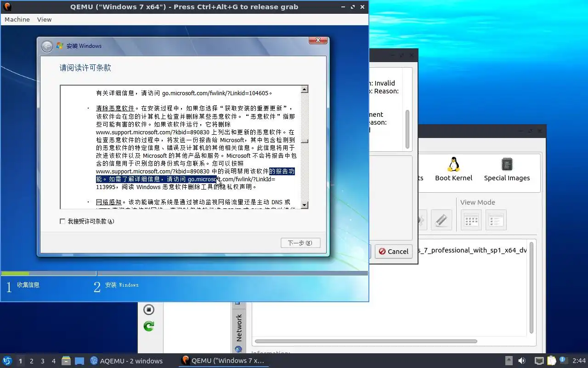Activate QEMU Windows 7 taskbar entry
Screen dimensions: 588x368
click(223, 361)
